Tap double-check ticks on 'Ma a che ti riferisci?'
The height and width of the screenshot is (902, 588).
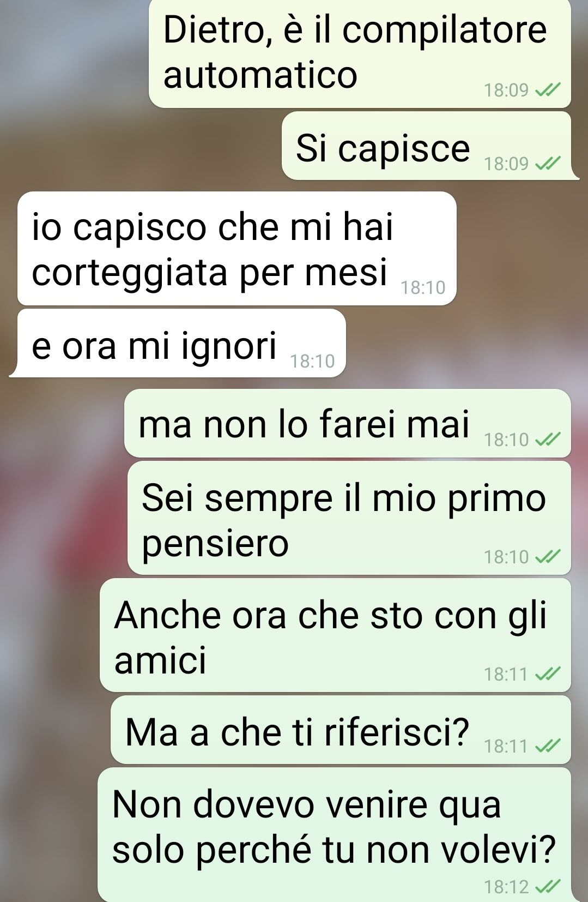click(x=548, y=746)
